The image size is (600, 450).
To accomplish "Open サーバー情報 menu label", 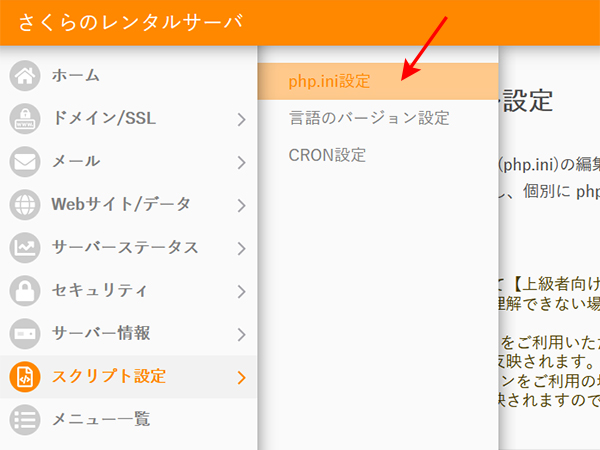I will click(101, 333).
